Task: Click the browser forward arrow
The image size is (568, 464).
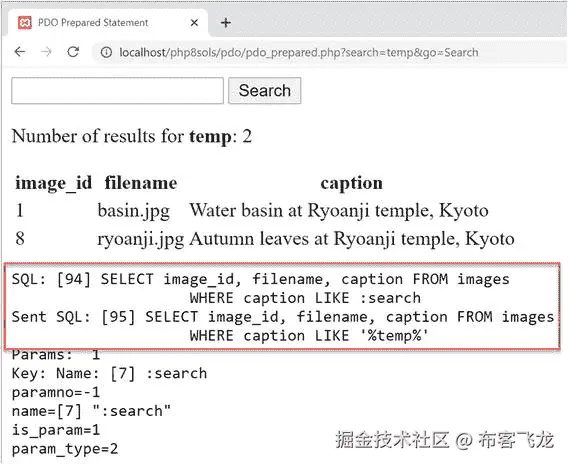Action: [x=46, y=52]
